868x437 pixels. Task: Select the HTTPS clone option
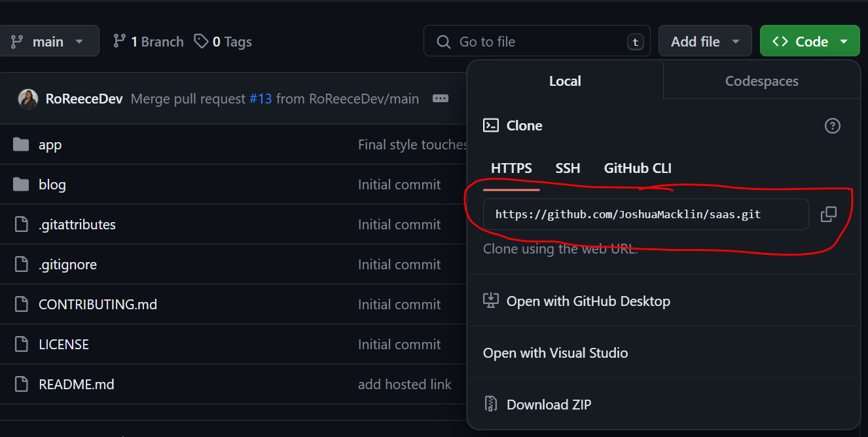pyautogui.click(x=511, y=168)
